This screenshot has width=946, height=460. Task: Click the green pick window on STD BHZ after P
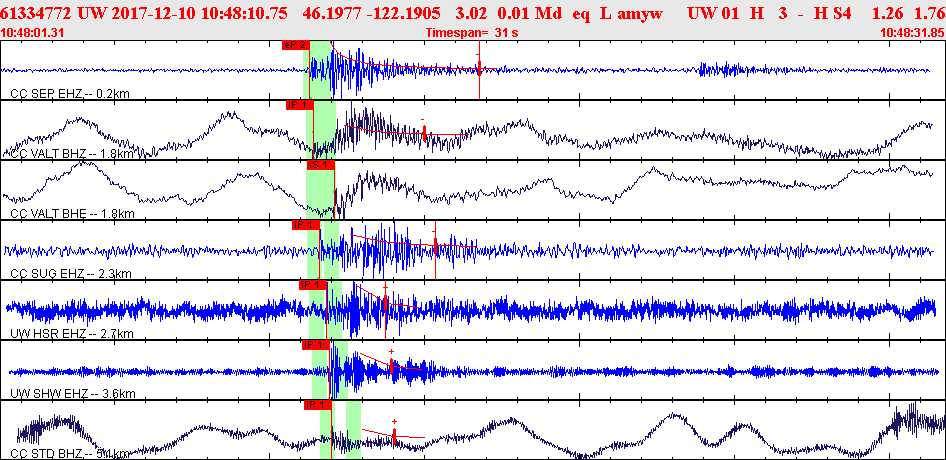coord(354,429)
